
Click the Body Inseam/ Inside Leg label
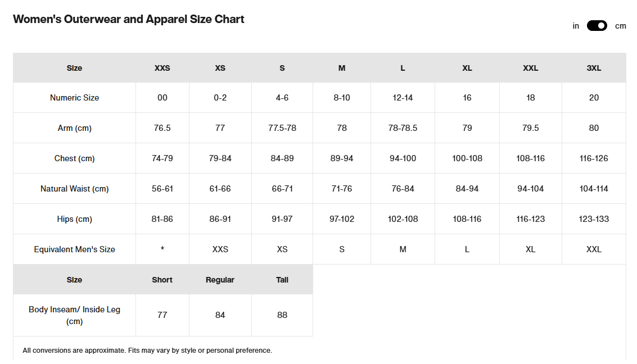[x=74, y=315]
